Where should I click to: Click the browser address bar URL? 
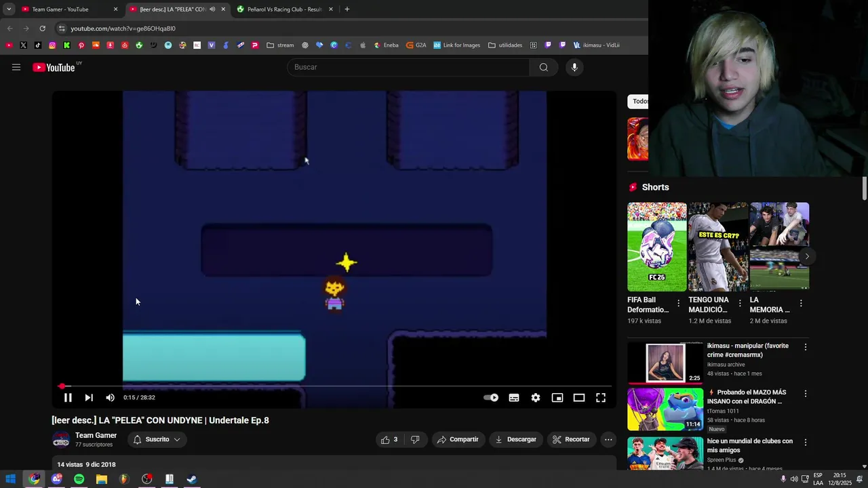tap(123, 28)
